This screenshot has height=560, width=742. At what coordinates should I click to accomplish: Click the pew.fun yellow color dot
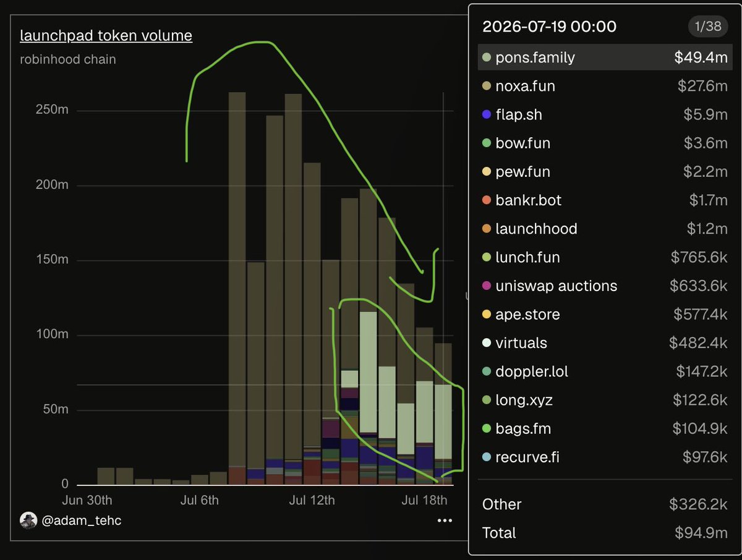487,172
